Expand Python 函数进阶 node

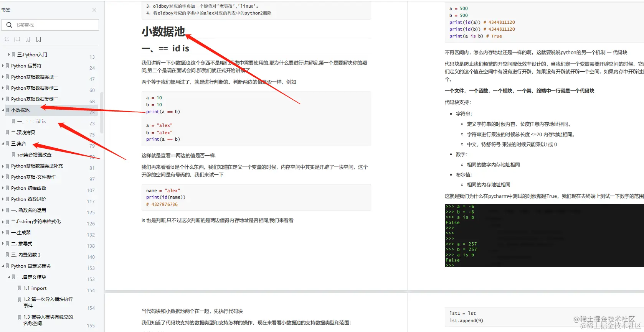click(x=3, y=199)
